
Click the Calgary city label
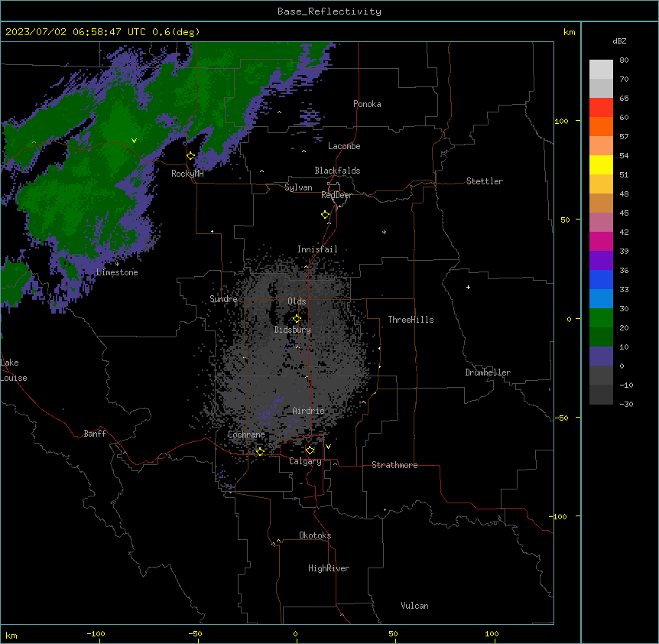(x=305, y=461)
